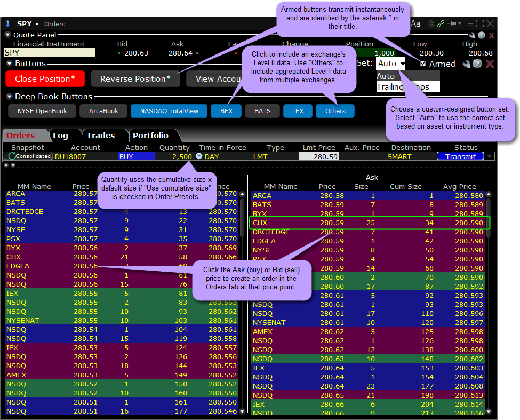Click the red Close Position* button
The height and width of the screenshot is (420, 520).
coord(45,78)
